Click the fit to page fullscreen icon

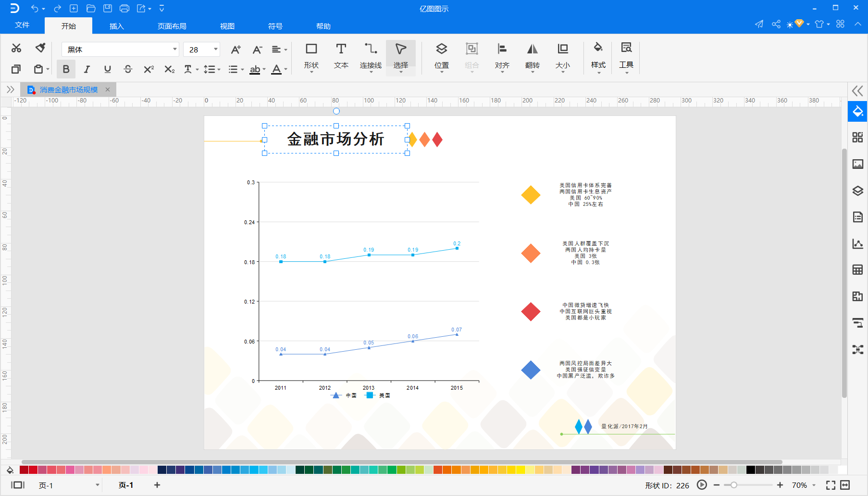click(x=831, y=485)
